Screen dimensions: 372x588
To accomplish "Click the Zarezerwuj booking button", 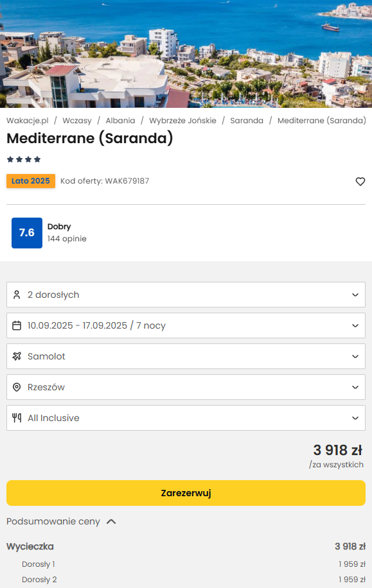I will tap(186, 493).
